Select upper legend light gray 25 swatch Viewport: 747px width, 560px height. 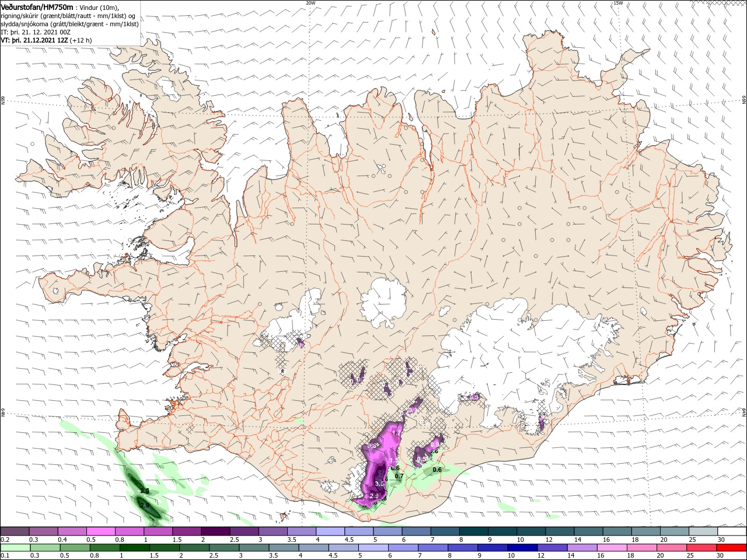tap(704, 531)
